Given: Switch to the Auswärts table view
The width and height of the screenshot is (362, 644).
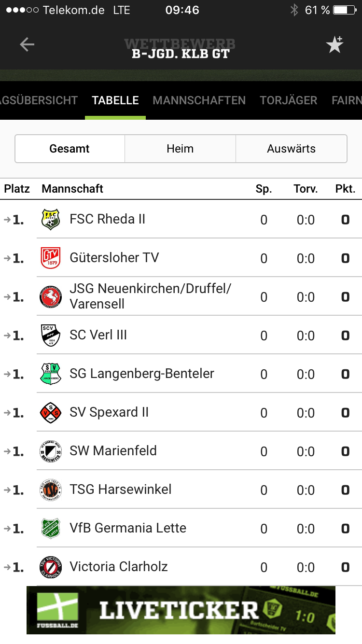Looking at the screenshot, I should [291, 149].
